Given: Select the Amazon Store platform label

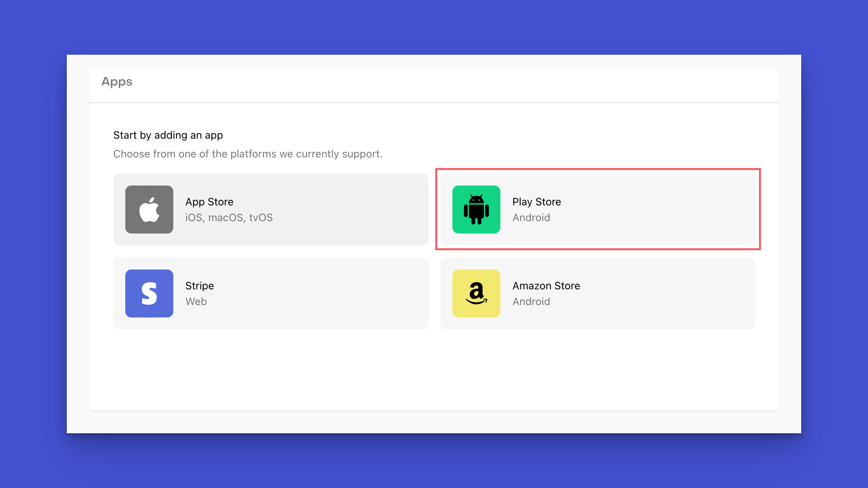Looking at the screenshot, I should coord(546,286).
